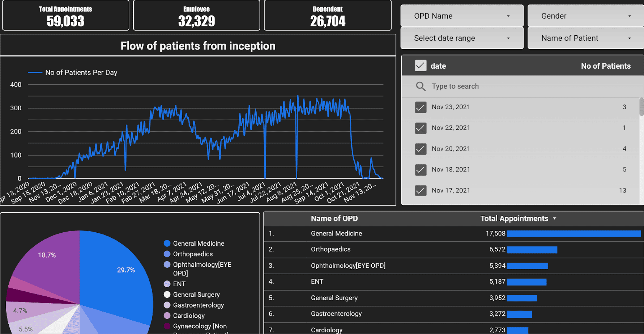Image resolution: width=644 pixels, height=334 pixels.
Task: Click the Orthopaedics appointments bar
Action: (x=532, y=250)
